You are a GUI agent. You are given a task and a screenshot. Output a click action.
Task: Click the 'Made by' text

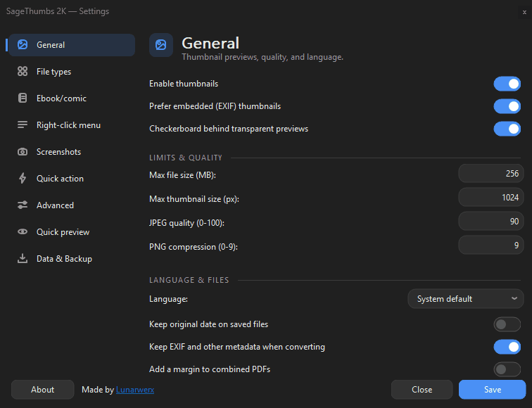[98, 390]
